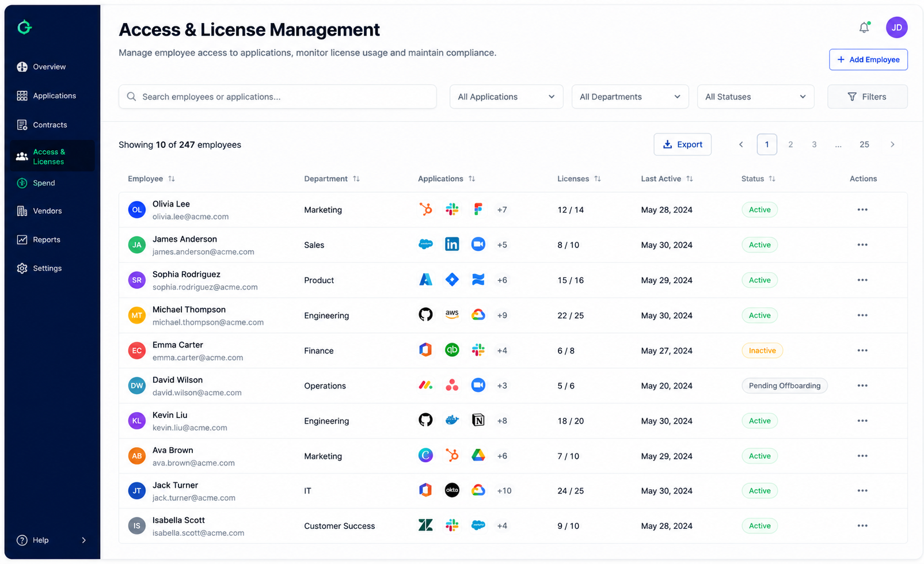Click Zoom icon in James Anderson's row
The height and width of the screenshot is (564, 924).
[478, 245]
